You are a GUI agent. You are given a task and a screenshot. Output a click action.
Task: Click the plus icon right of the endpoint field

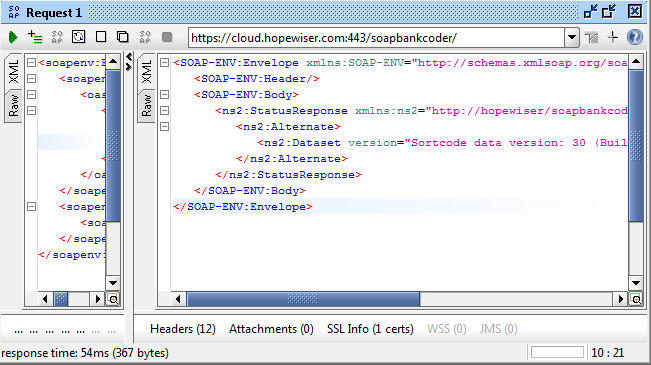coord(613,37)
